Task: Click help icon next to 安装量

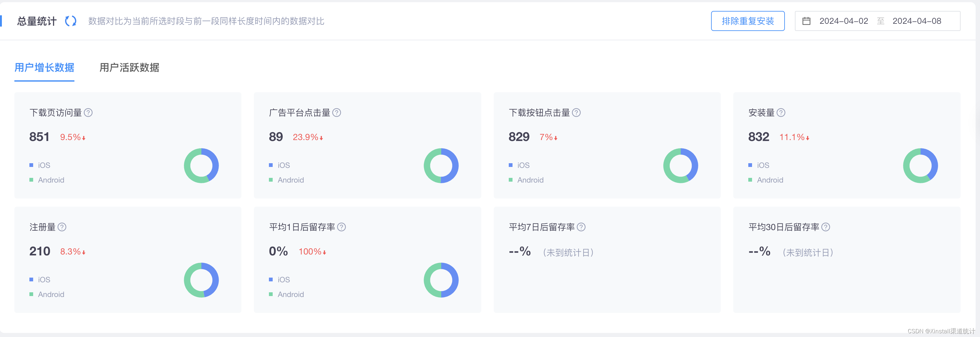Action: (781, 113)
